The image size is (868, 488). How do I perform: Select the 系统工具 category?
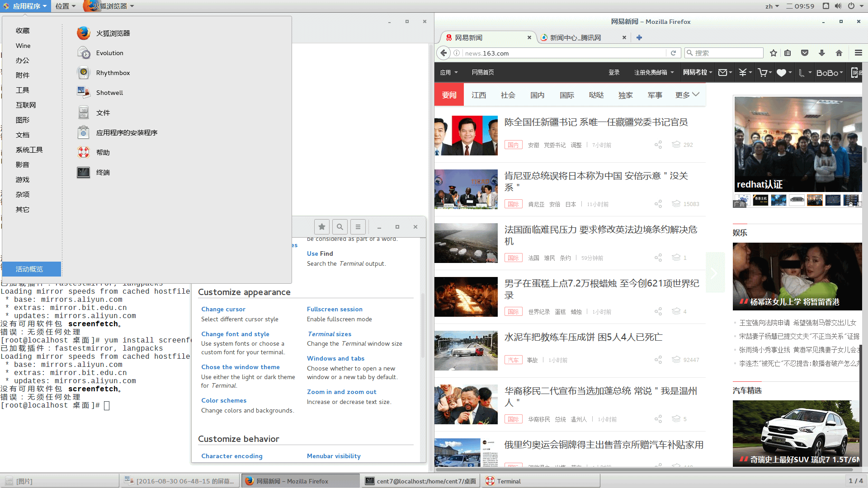pyautogui.click(x=29, y=150)
